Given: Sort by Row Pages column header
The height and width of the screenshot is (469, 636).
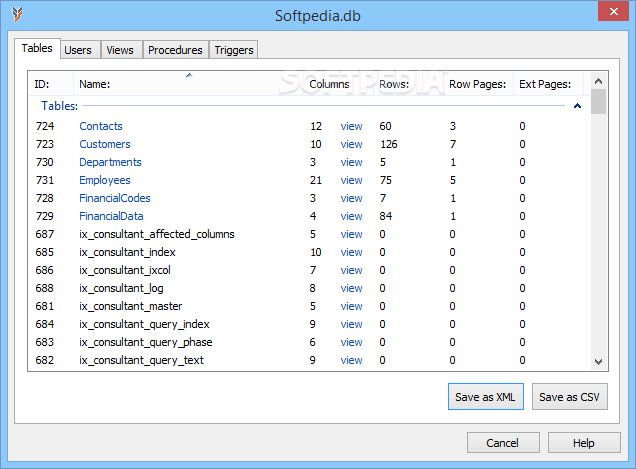Looking at the screenshot, I should coord(477,84).
